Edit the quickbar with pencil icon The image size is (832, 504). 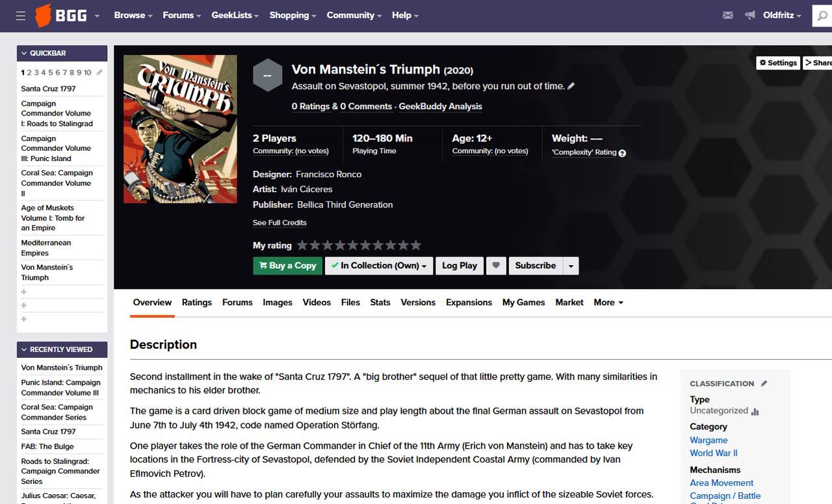point(99,73)
